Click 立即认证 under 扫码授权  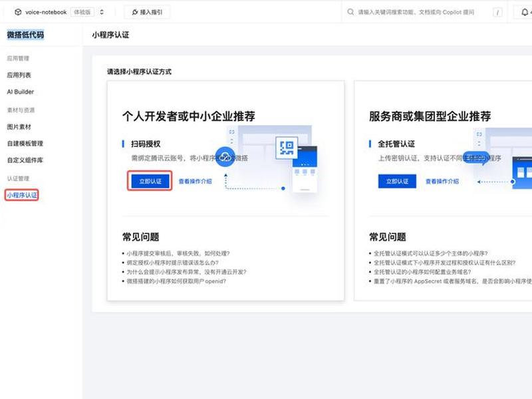(150, 181)
